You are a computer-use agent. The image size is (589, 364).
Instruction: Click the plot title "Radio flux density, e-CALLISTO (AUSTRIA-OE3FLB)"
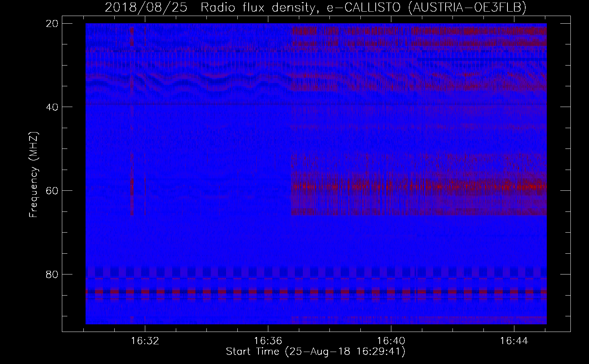[x=363, y=8]
